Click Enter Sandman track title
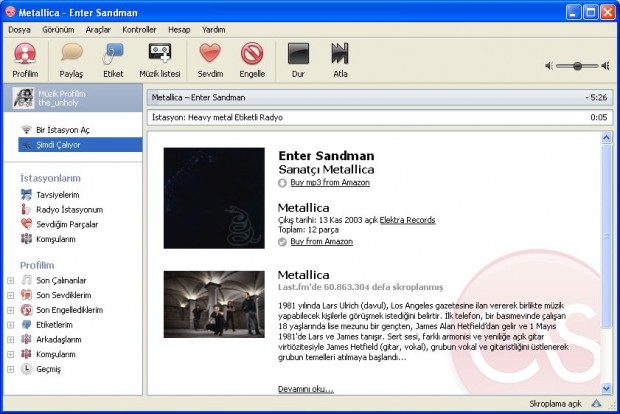This screenshot has height=414, width=620. (326, 155)
